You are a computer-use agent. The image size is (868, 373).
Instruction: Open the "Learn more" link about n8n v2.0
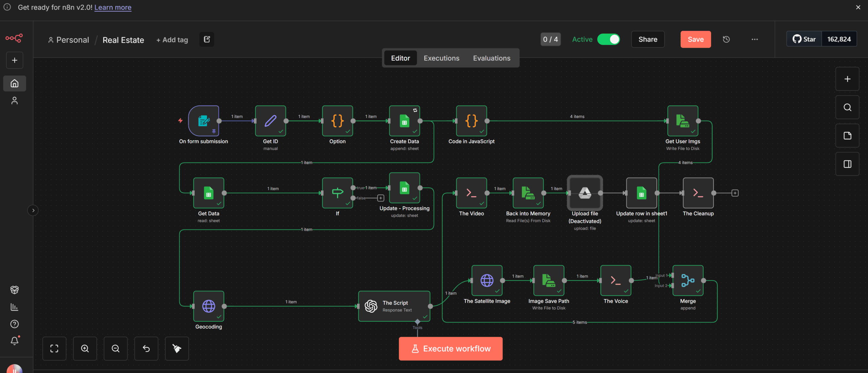[x=113, y=7]
